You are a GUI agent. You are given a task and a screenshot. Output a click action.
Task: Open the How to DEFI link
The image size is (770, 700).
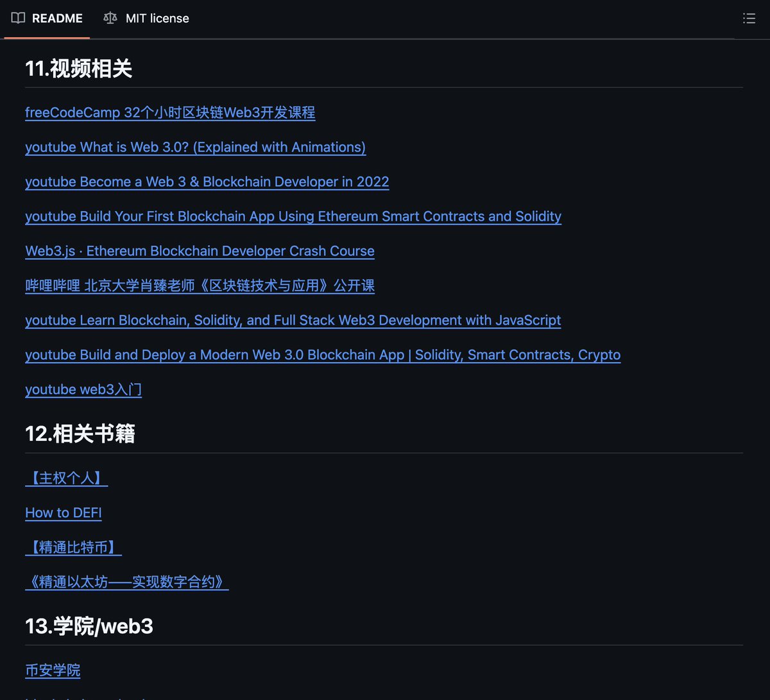(x=64, y=513)
